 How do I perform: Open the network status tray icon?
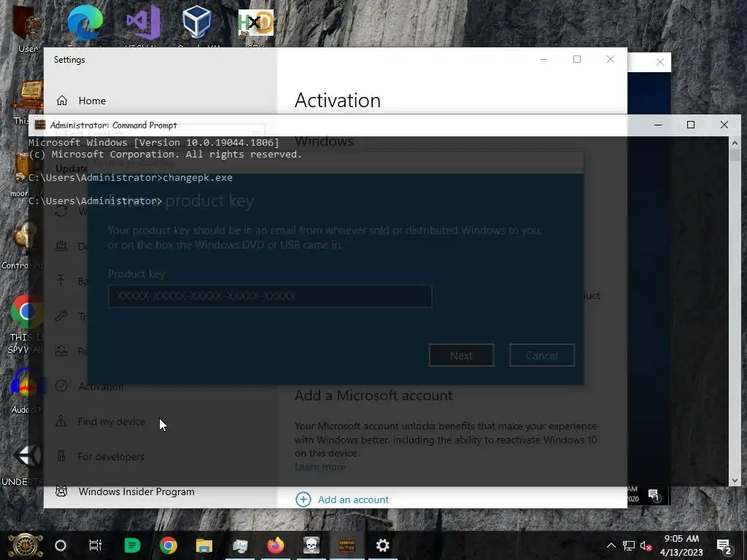(x=629, y=545)
